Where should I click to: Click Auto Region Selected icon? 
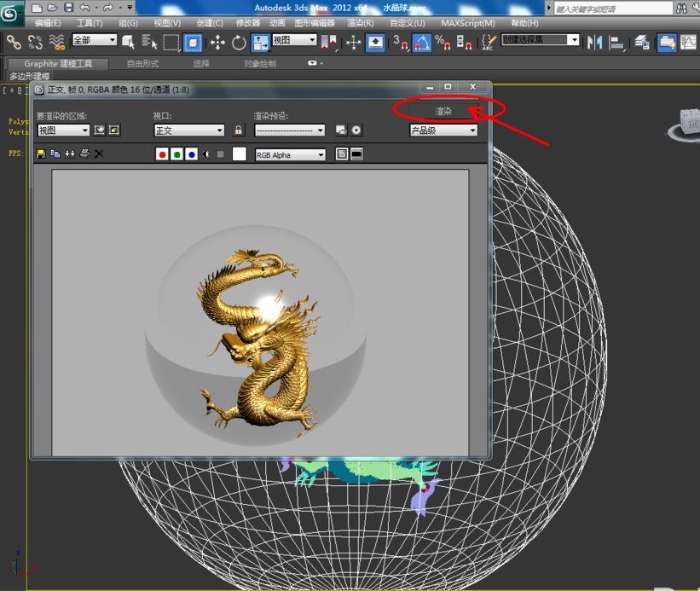[114, 130]
